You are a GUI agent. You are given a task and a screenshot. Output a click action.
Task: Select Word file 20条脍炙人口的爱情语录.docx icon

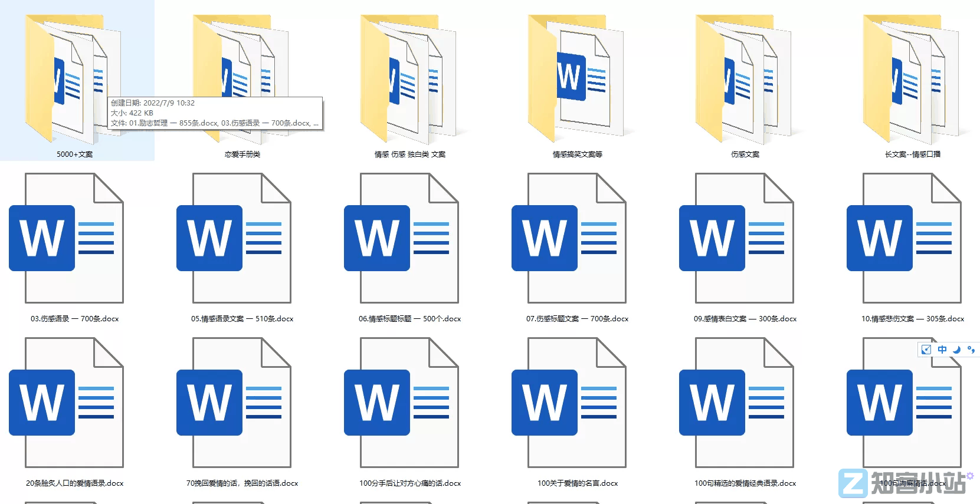(x=66, y=403)
